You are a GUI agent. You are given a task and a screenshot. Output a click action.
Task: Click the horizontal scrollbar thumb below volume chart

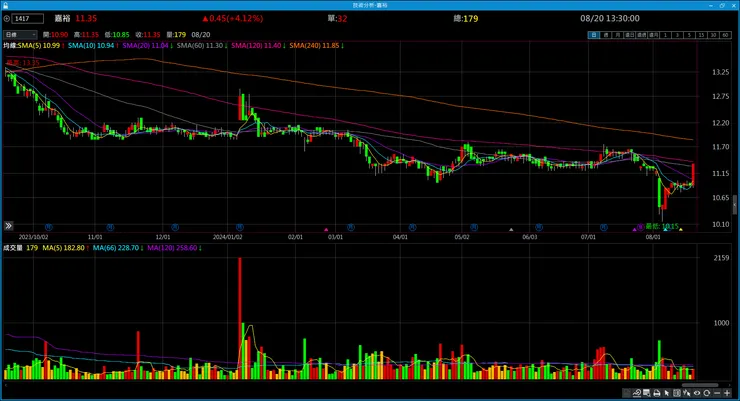coord(700,385)
